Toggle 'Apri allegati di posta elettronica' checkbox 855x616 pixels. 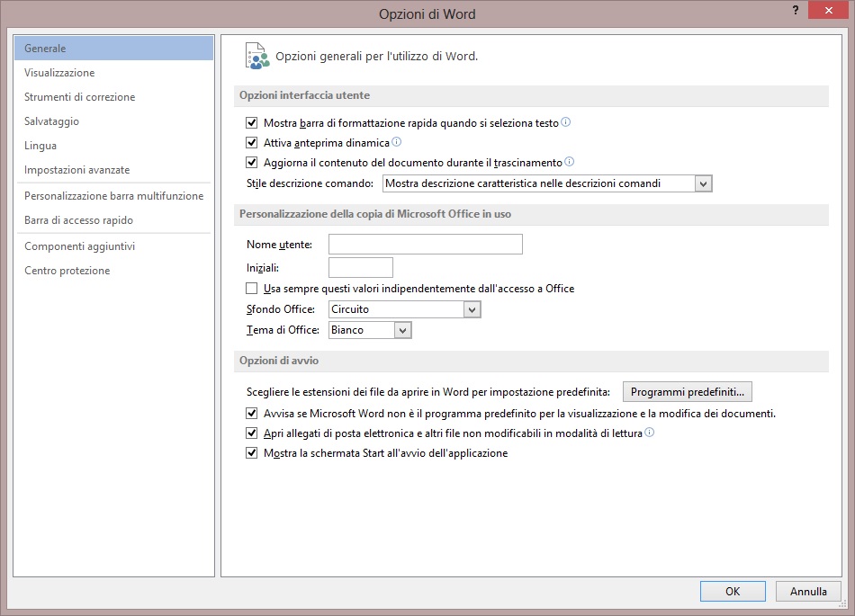click(x=251, y=433)
